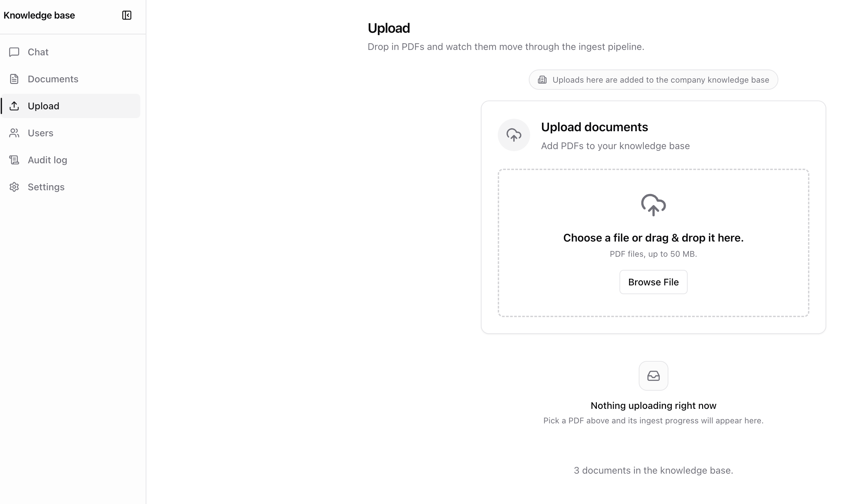Click the dashed file drop zone text
This screenshot has height=504, width=864.
point(653,237)
